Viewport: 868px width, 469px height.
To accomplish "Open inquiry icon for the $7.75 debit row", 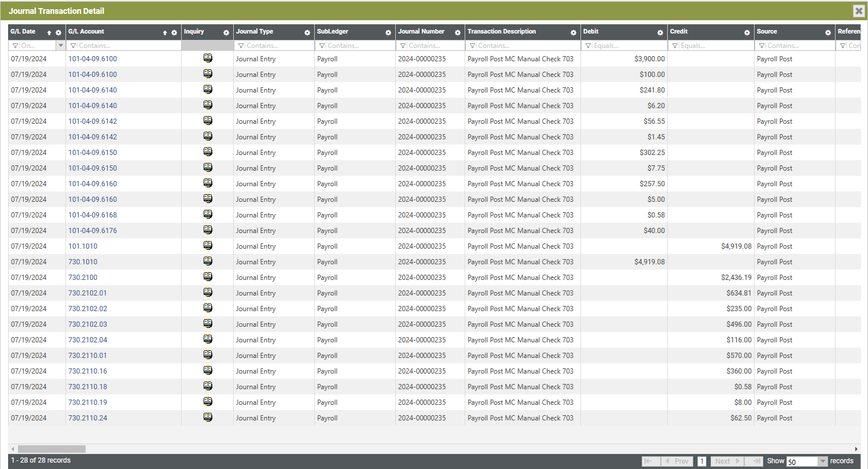I will 208,167.
